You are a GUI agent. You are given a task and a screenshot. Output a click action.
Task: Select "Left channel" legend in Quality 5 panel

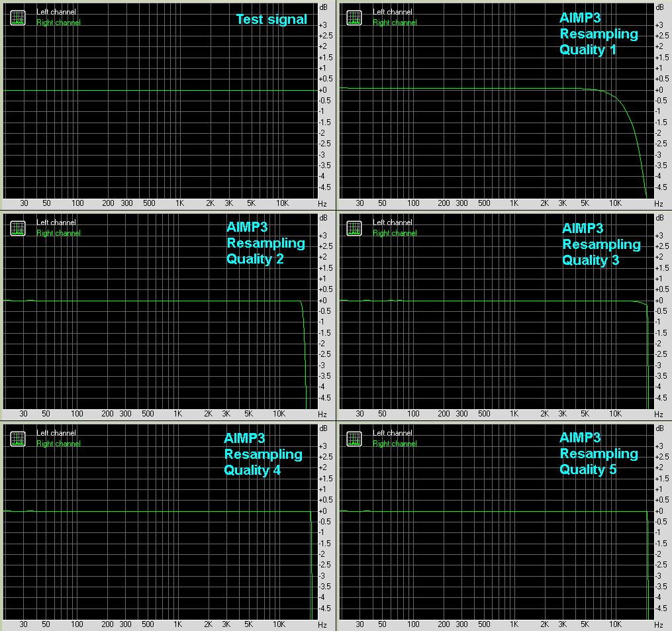[393, 433]
